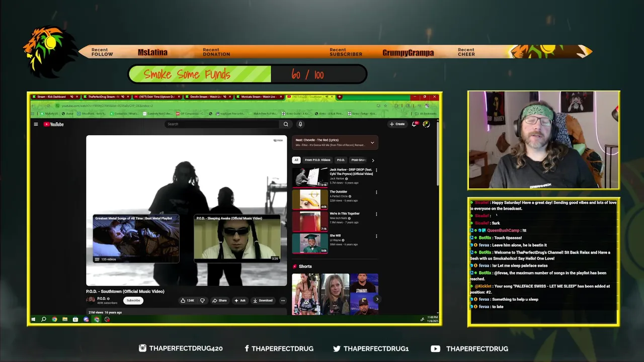
Task: Go to YouTube home via logo
Action: [x=53, y=124]
